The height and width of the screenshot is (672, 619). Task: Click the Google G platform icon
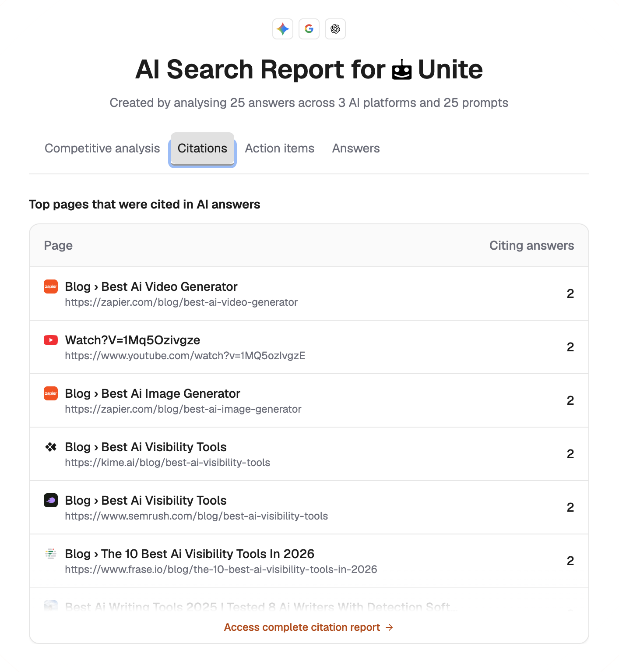point(309,29)
